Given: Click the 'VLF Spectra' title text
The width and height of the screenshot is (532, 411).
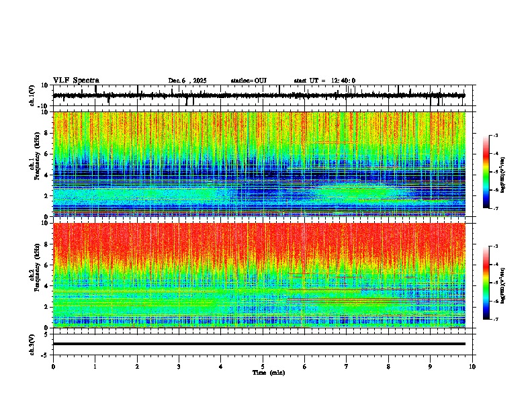Looking at the screenshot, I should coord(76,81).
